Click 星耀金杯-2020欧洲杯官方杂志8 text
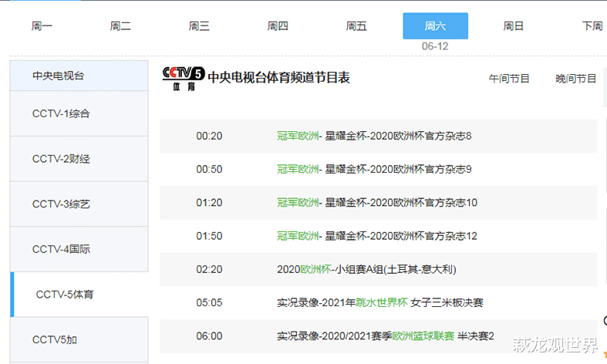This screenshot has width=607, height=364. coord(398,136)
